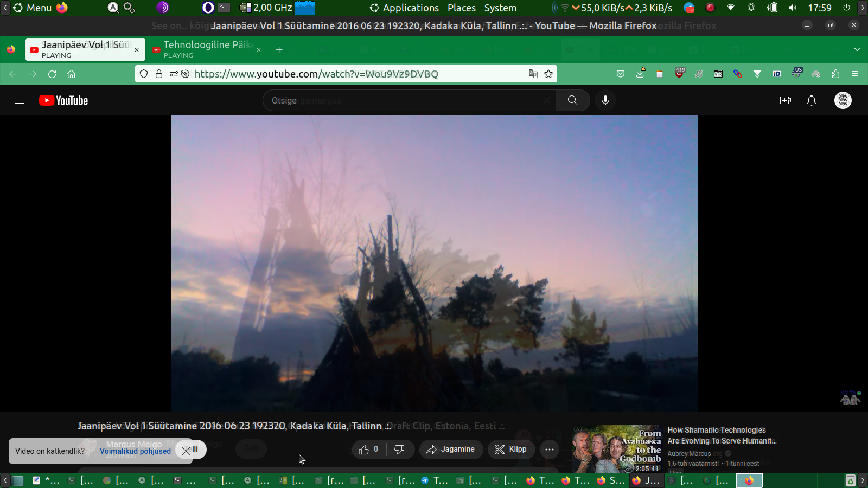This screenshot has height=488, width=868.
Task: Dismiss the 'Video on katkendlik?' popup
Action: [186, 450]
